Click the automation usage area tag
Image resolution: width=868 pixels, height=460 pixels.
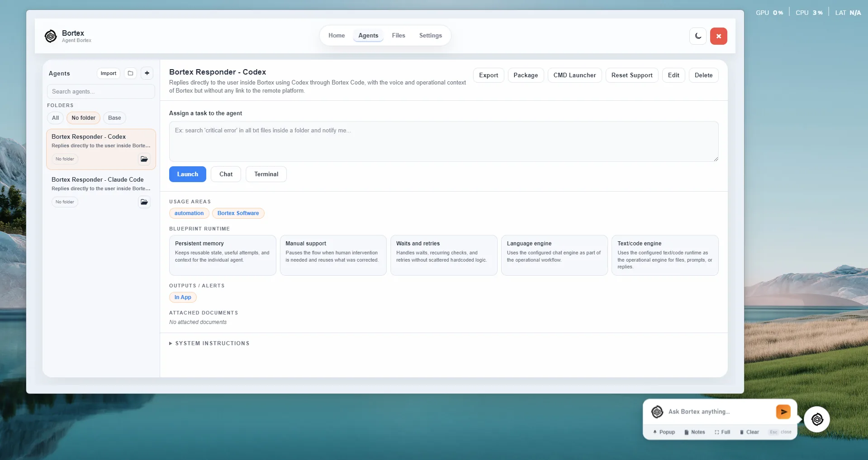[189, 213]
